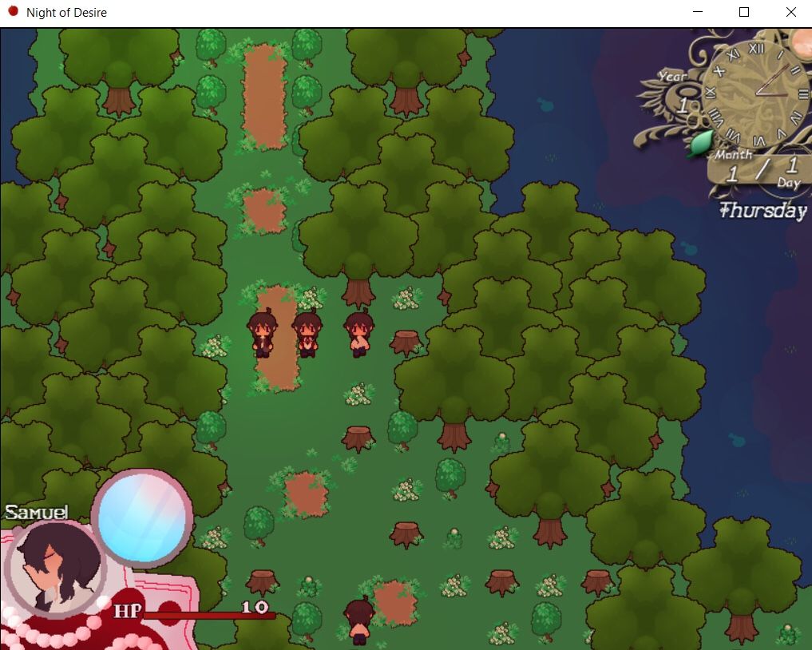Image resolution: width=812 pixels, height=650 pixels.
Task: Select the character in the white shirt
Action: tap(358, 334)
